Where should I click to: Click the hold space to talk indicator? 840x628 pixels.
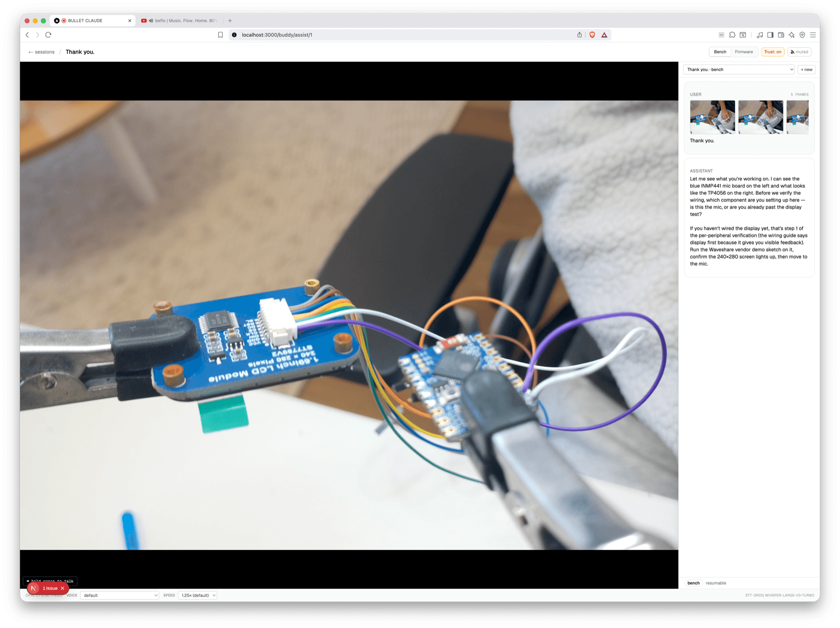(x=50, y=581)
